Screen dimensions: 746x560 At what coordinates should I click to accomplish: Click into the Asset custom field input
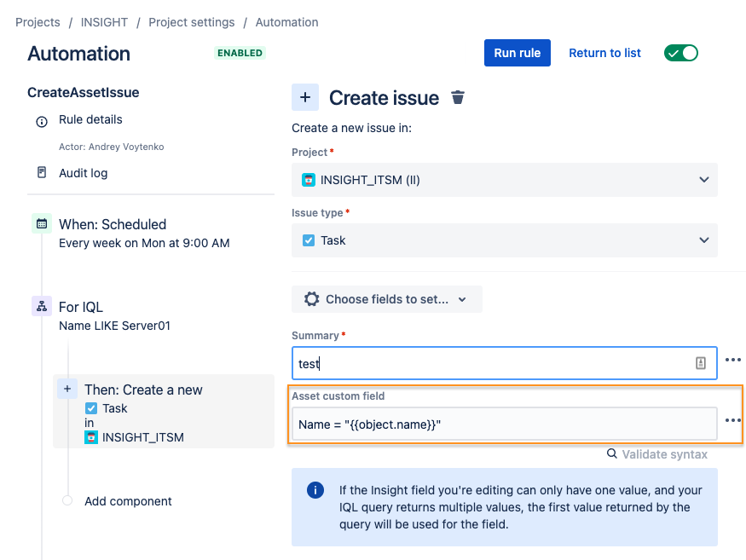tap(505, 424)
